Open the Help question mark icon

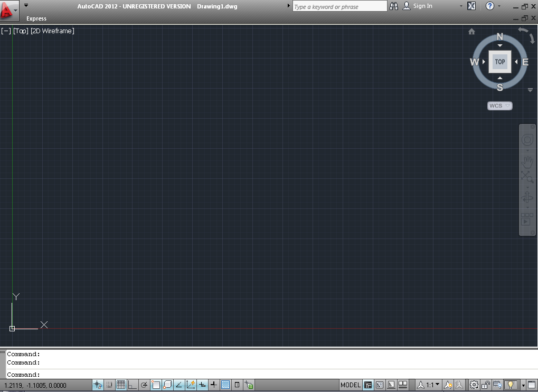pos(490,6)
